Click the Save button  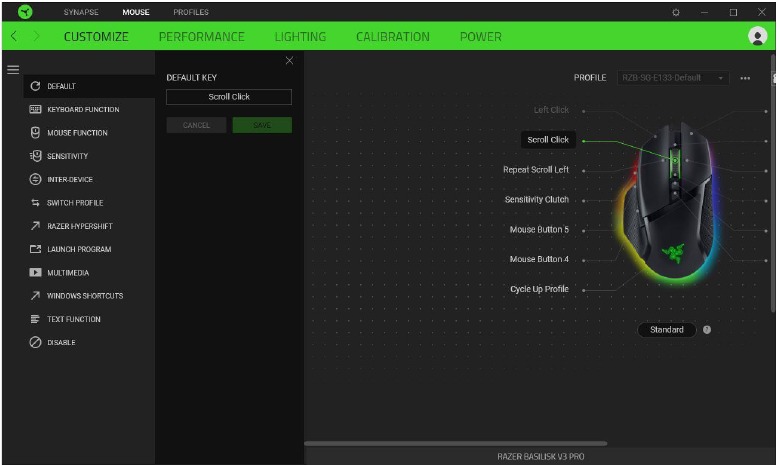(262, 125)
